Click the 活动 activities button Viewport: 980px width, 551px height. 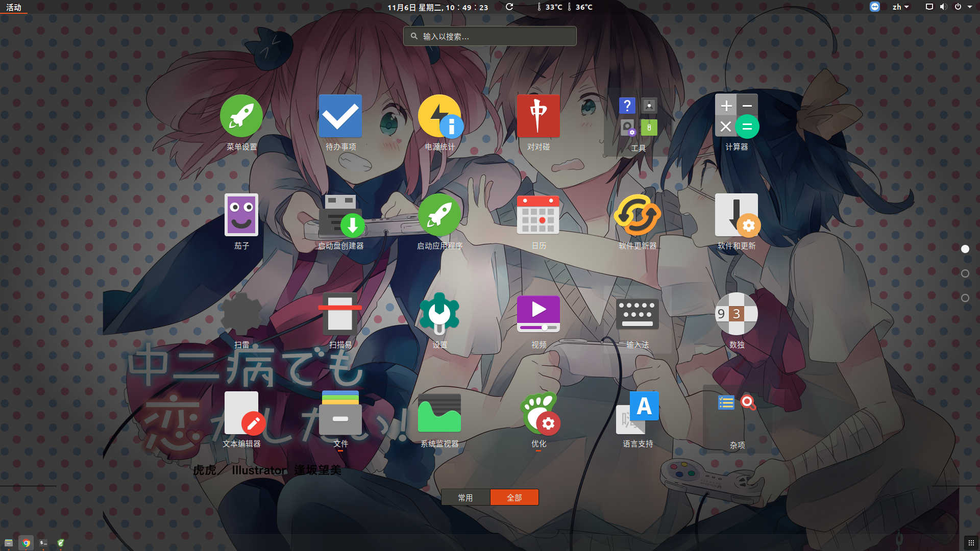[14, 7]
